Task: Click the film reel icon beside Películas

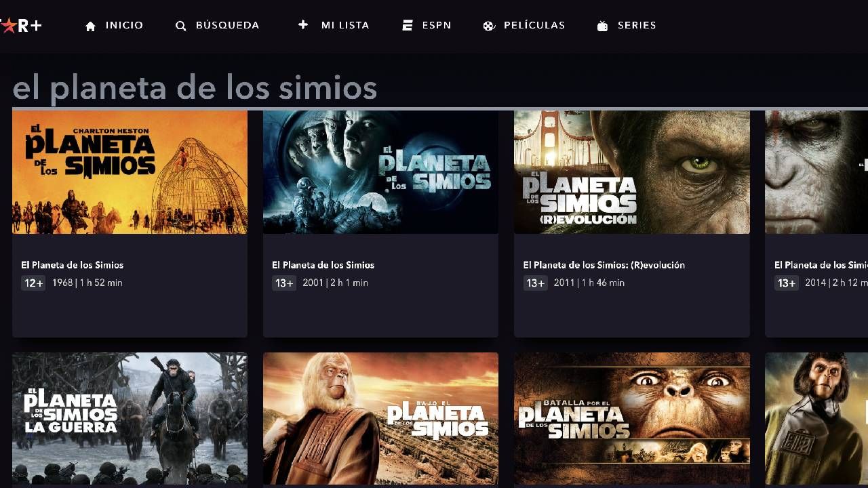Action: [489, 26]
